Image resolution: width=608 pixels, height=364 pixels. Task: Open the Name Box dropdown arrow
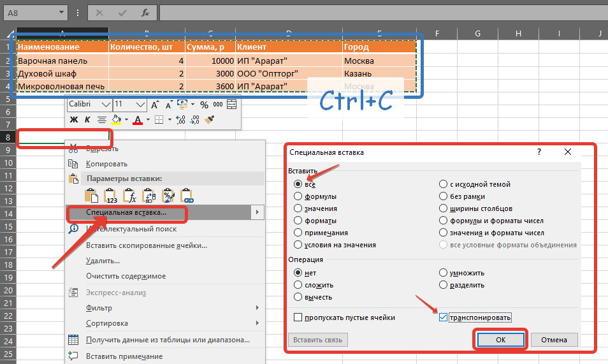(62, 12)
